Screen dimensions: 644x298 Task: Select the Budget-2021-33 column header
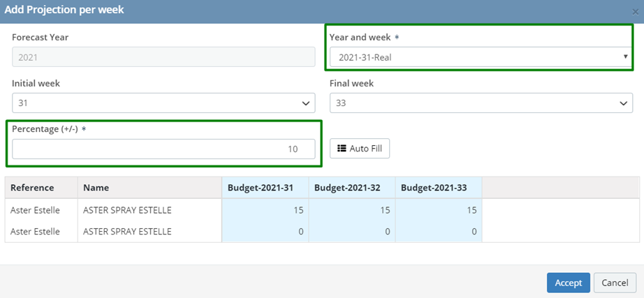(439, 188)
